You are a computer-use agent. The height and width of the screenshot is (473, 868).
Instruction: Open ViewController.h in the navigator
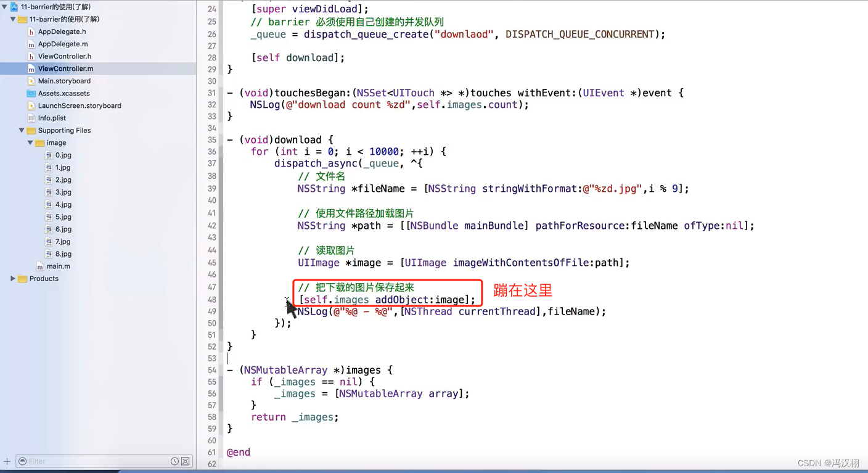click(64, 56)
